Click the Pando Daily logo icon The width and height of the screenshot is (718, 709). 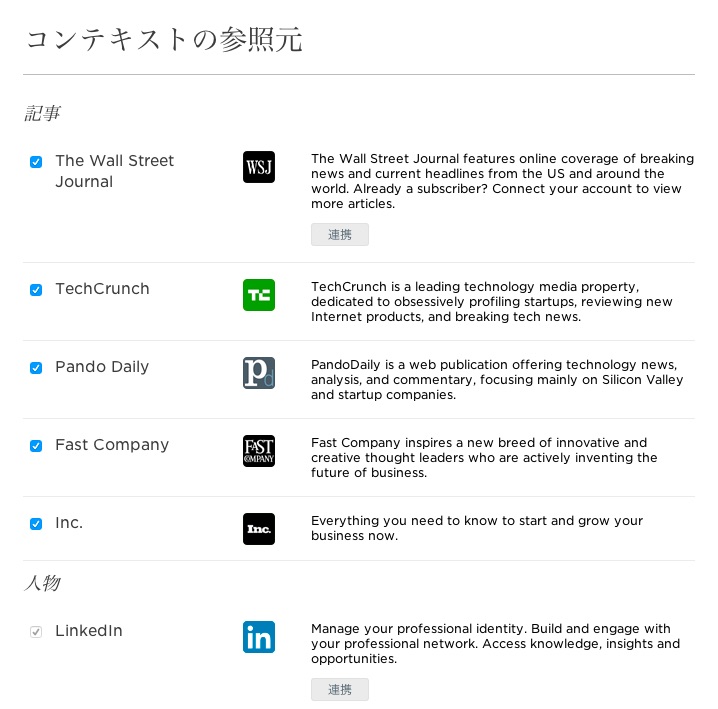[259, 373]
